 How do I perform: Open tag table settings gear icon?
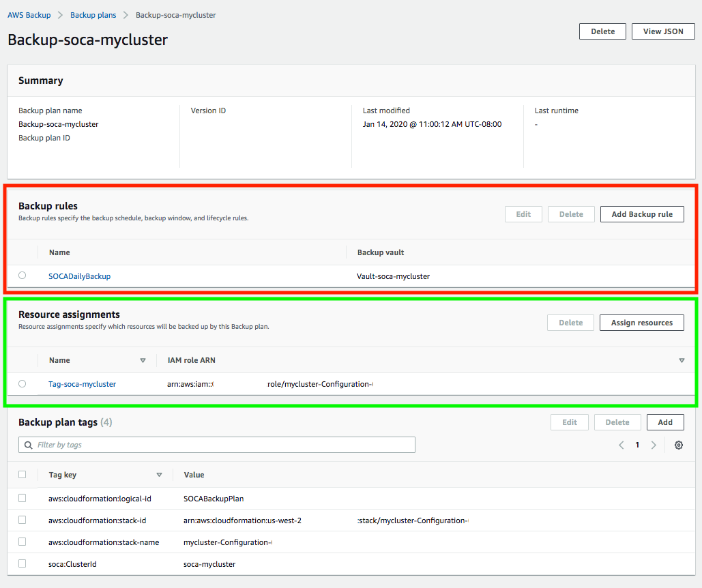pyautogui.click(x=678, y=445)
